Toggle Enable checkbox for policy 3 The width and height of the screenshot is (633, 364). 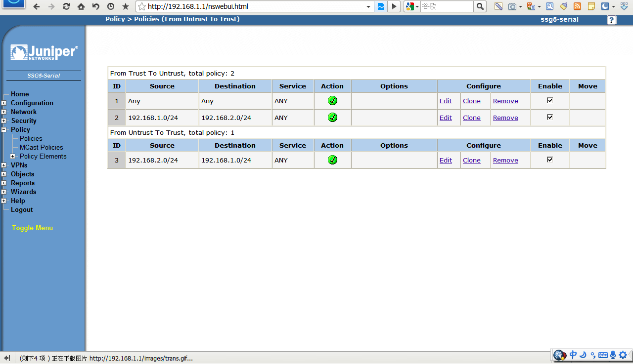point(550,160)
